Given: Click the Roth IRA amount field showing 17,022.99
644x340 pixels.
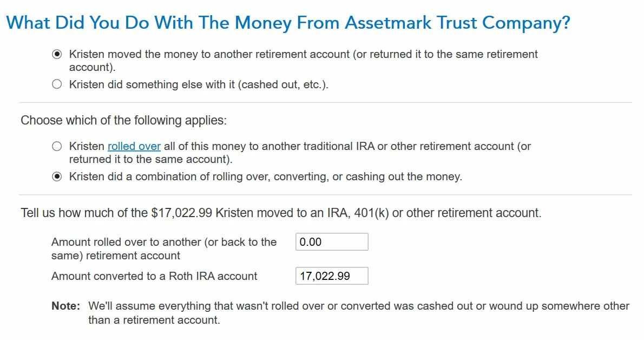Looking at the screenshot, I should click(x=332, y=276).
